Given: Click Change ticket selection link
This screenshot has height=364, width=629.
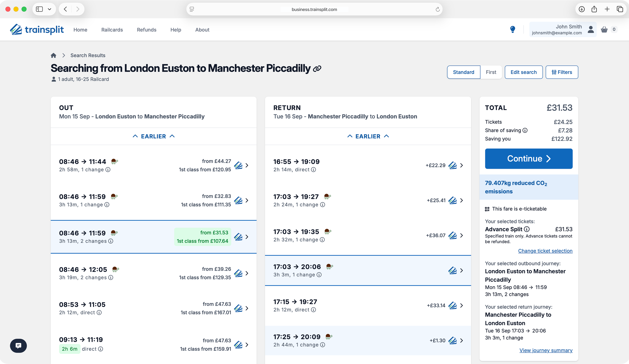Looking at the screenshot, I should coord(545,251).
